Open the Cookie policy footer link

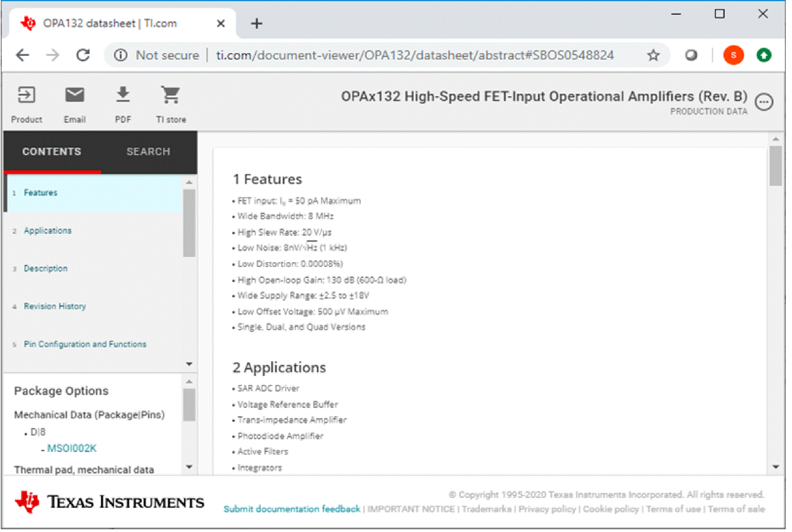(611, 509)
